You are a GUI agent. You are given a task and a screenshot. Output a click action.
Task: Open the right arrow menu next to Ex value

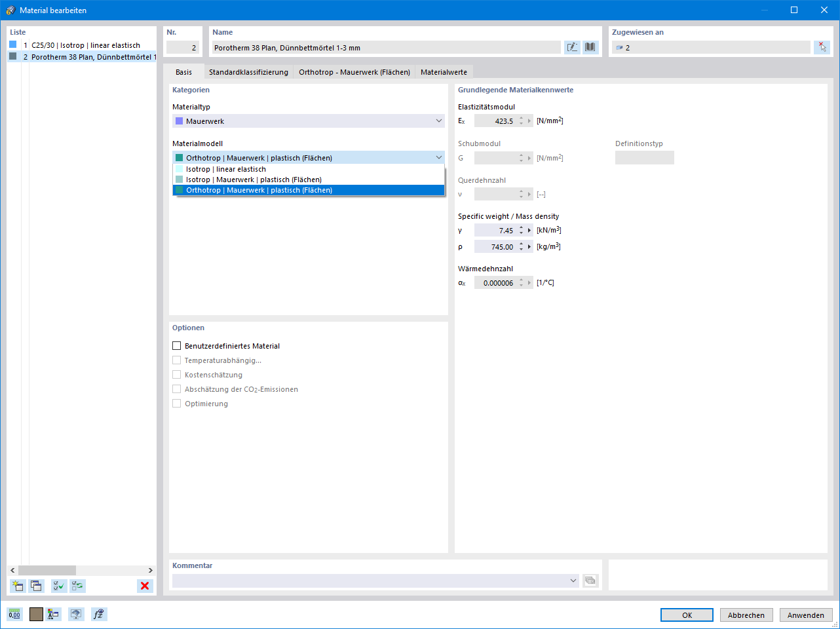click(529, 121)
